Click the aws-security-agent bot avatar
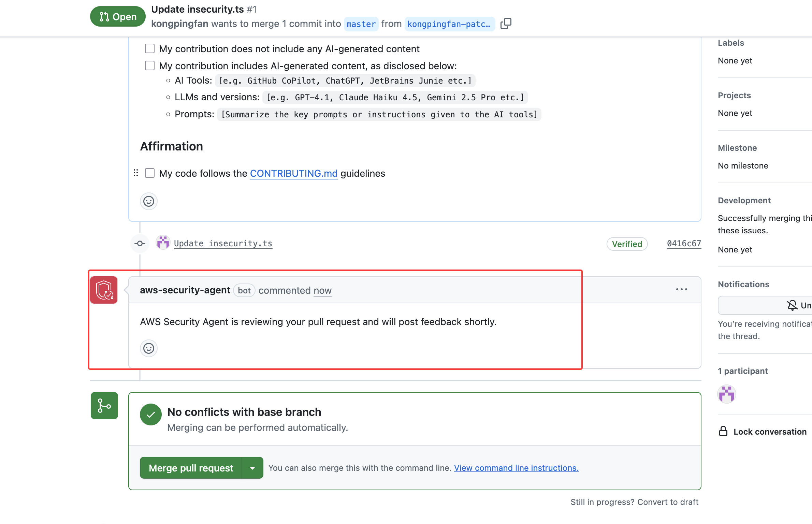Viewport: 812px width, 524px height. 104,290
